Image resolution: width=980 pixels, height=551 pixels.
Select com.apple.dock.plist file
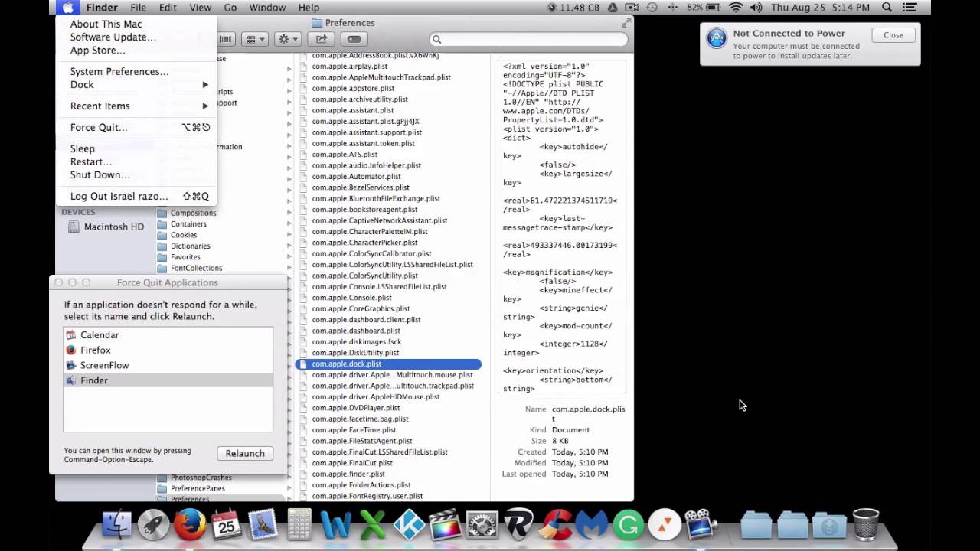click(388, 364)
